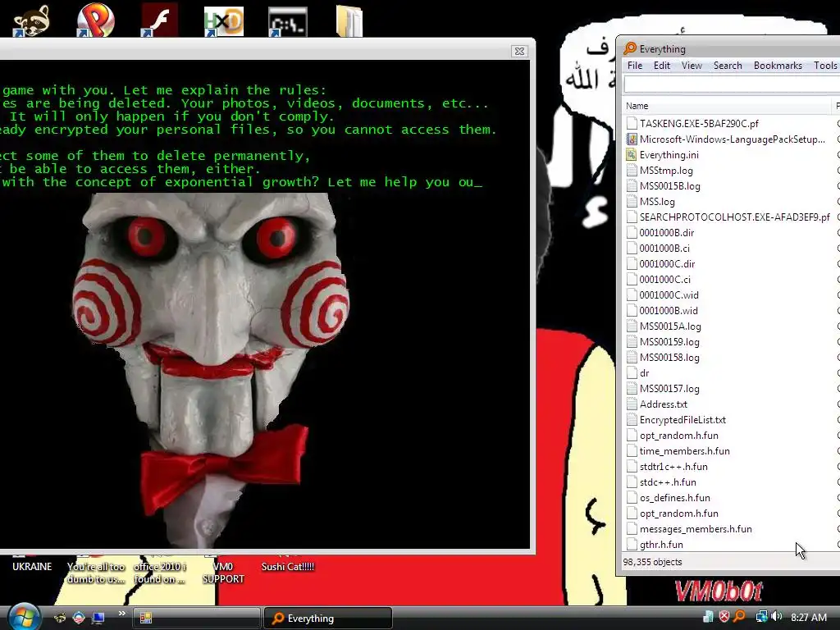Launch the HxD hex editor shortcut
This screenshot has width=840, height=630.
click(x=224, y=21)
